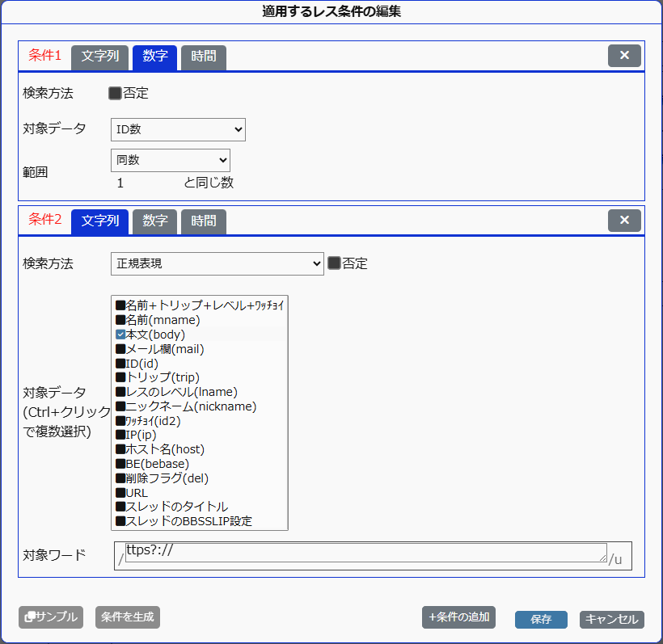Add a new condition with +条件の追加

(458, 617)
